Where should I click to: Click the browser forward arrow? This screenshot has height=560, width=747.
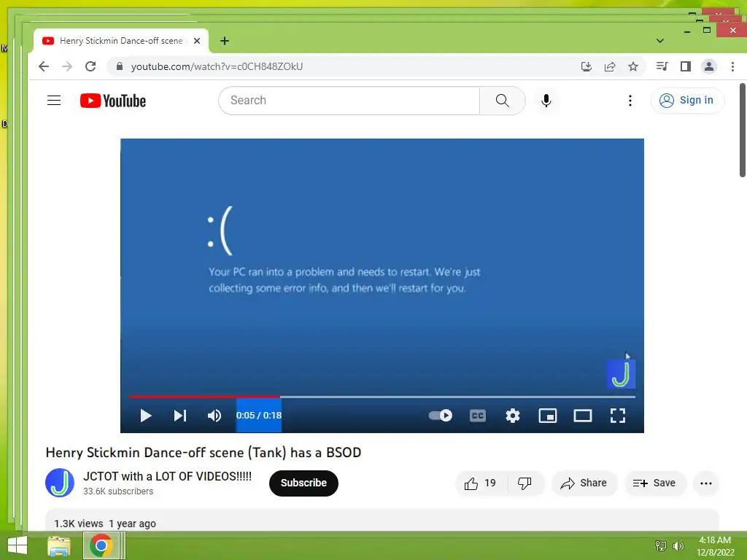pyautogui.click(x=67, y=66)
